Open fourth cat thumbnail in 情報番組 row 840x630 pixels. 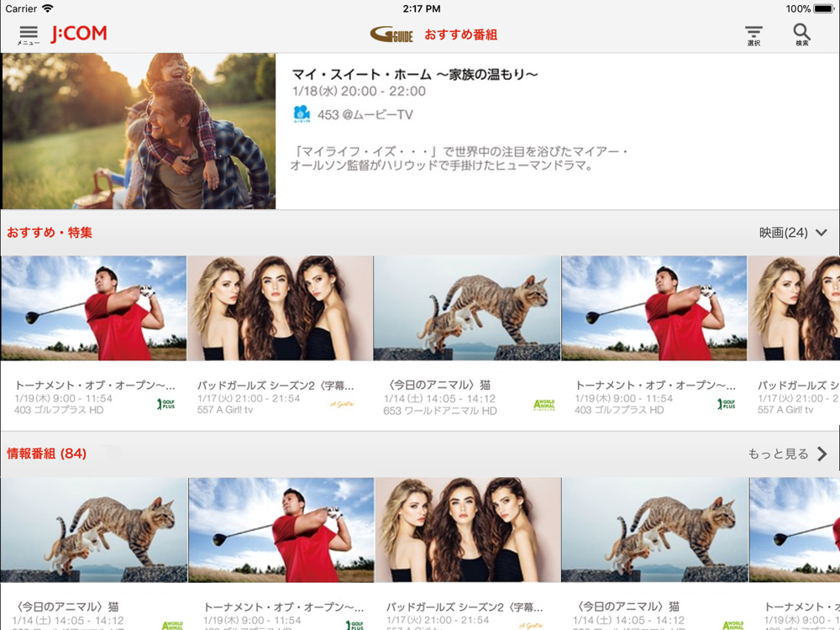(654, 530)
